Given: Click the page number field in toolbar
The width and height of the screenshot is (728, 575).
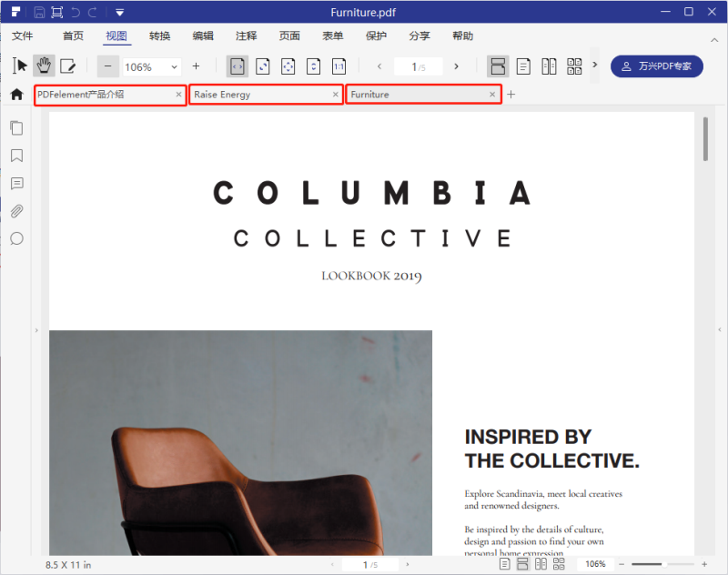Looking at the screenshot, I should (x=418, y=66).
